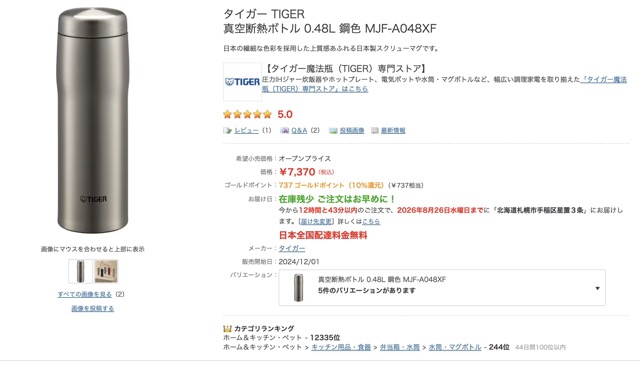Click すべての画像を見る link

point(84,294)
